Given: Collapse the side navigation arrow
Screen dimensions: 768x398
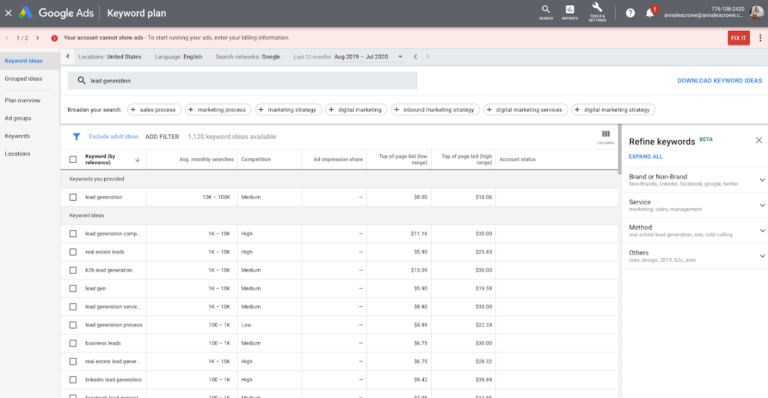Looking at the screenshot, I should tap(68, 56).
